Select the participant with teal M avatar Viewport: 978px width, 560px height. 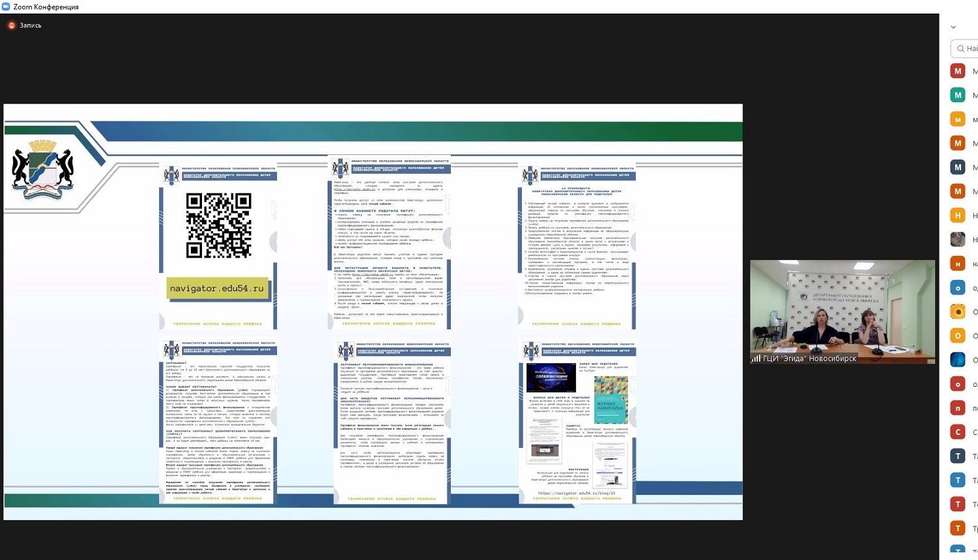tap(957, 95)
